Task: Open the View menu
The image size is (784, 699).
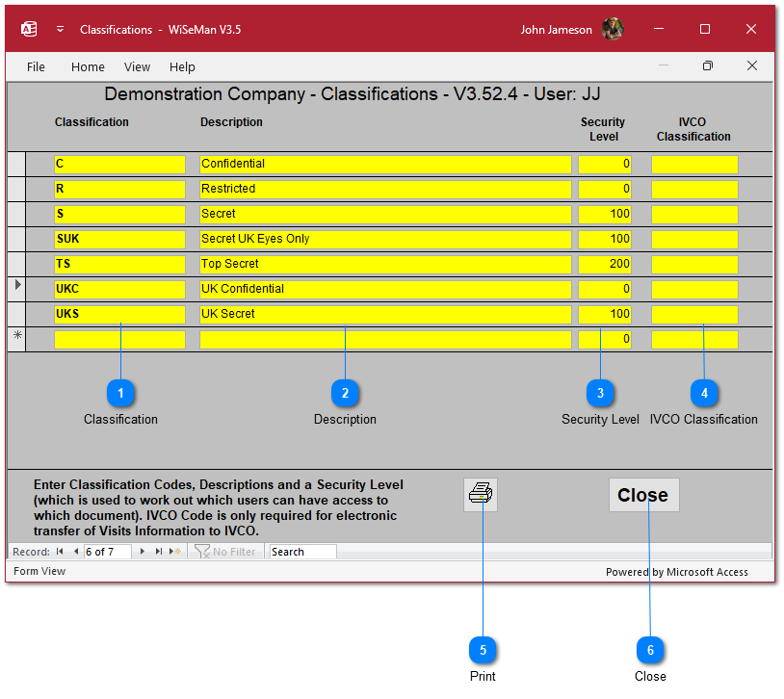Action: (x=138, y=67)
